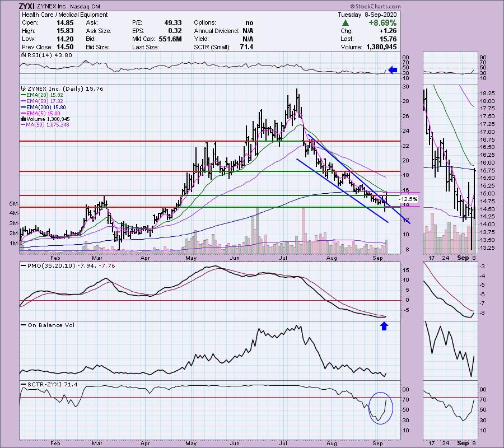Click the Options value 'no'
504x448 pixels.
[249, 23]
